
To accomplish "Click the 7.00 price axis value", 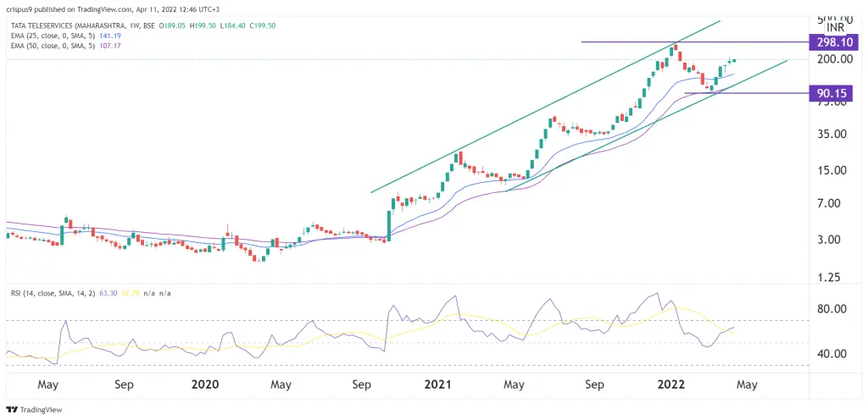I will coord(831,203).
